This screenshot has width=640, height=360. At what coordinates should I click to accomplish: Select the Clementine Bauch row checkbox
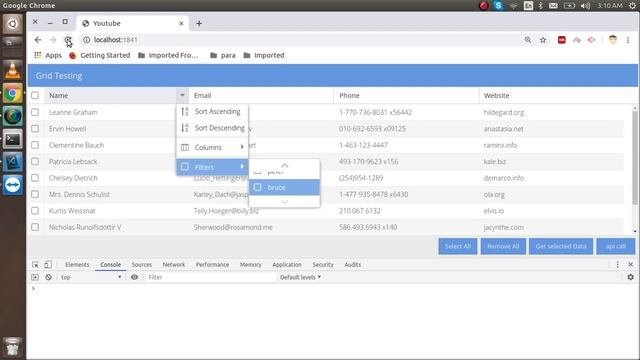35,145
